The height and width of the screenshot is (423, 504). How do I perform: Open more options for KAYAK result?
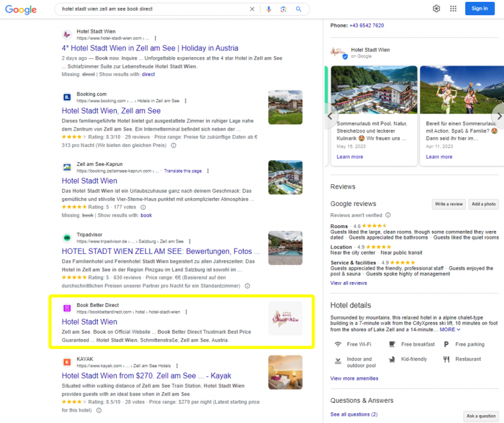(177, 366)
